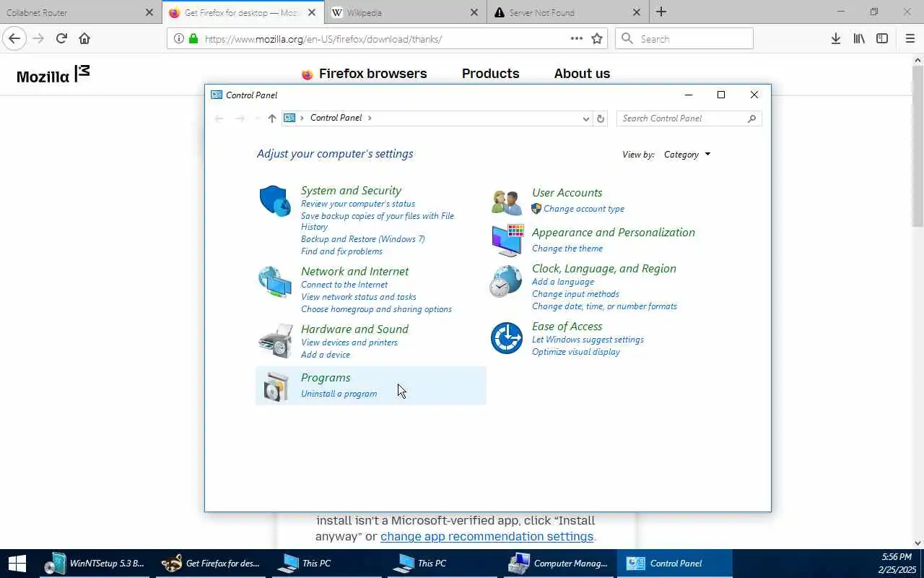Viewport: 924px width, 578px height.
Task: Open System and Security shield icon
Action: pos(274,200)
